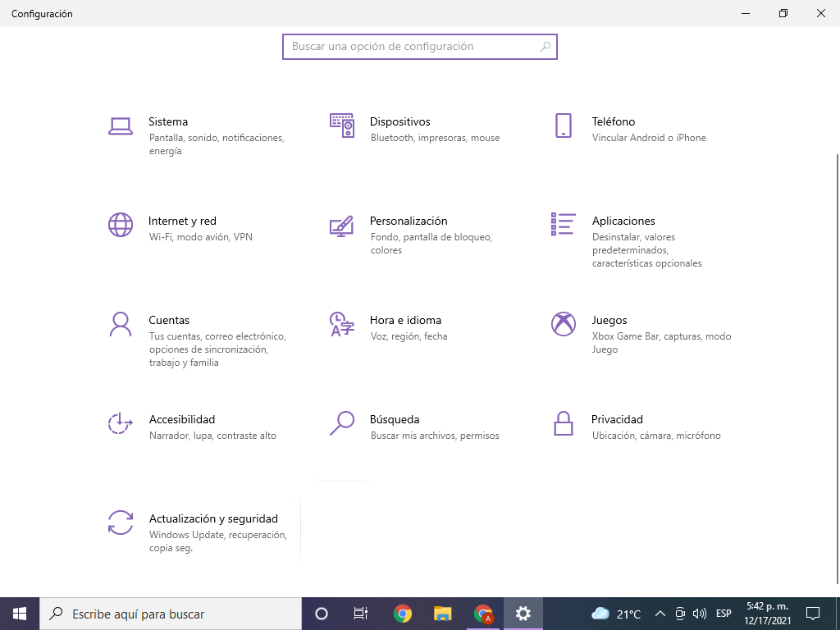840x630 pixels.
Task: Open Accesibilidad dashed circle icon
Action: pos(120,423)
